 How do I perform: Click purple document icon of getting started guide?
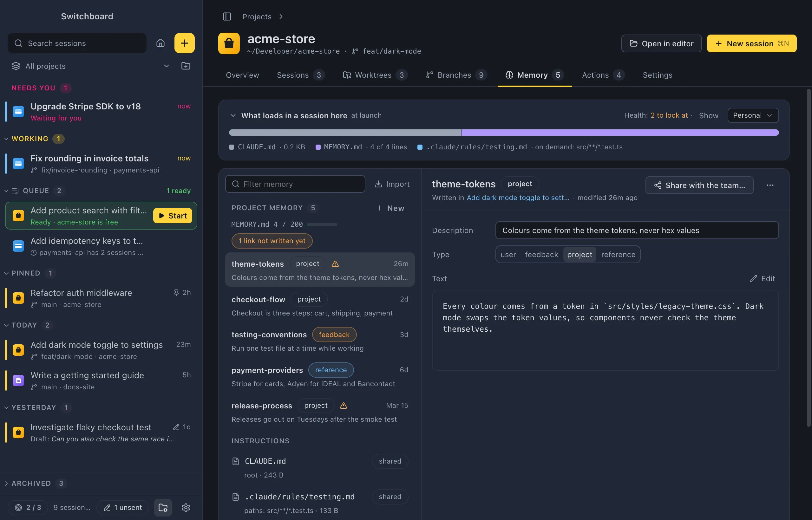(18, 380)
